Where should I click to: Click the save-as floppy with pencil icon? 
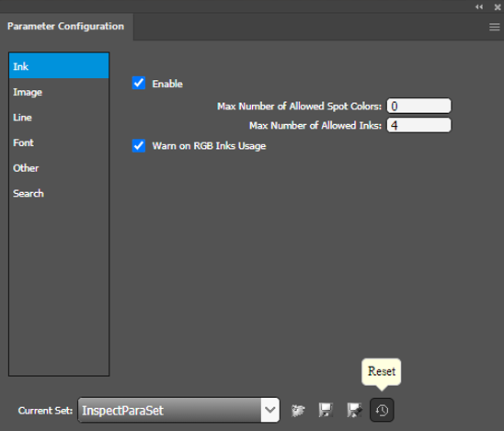354,410
